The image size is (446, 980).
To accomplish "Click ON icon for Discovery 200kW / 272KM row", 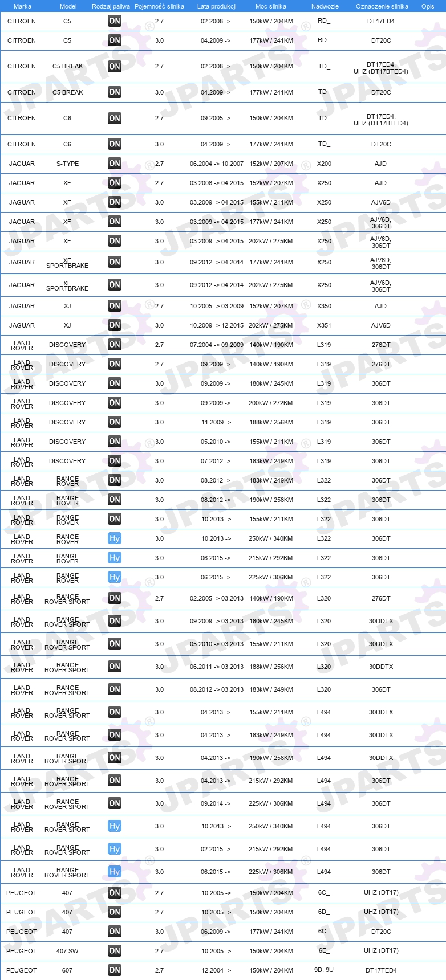I will pos(115,403).
